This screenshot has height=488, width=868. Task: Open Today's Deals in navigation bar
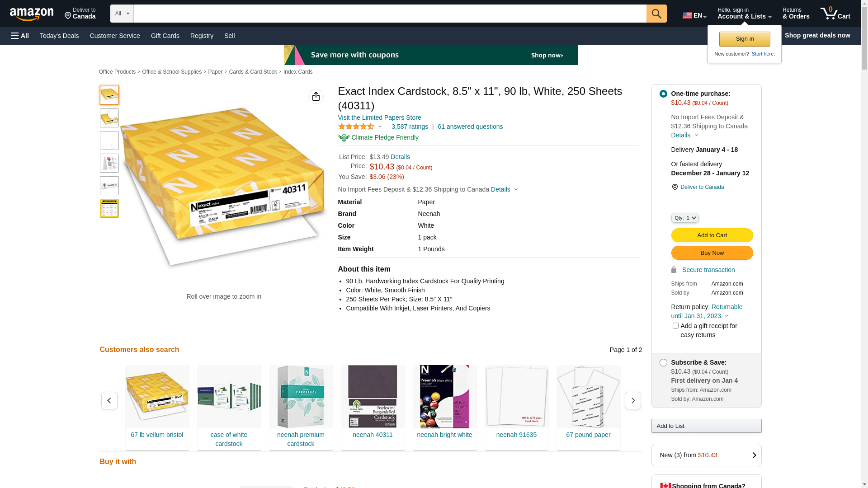click(x=59, y=36)
